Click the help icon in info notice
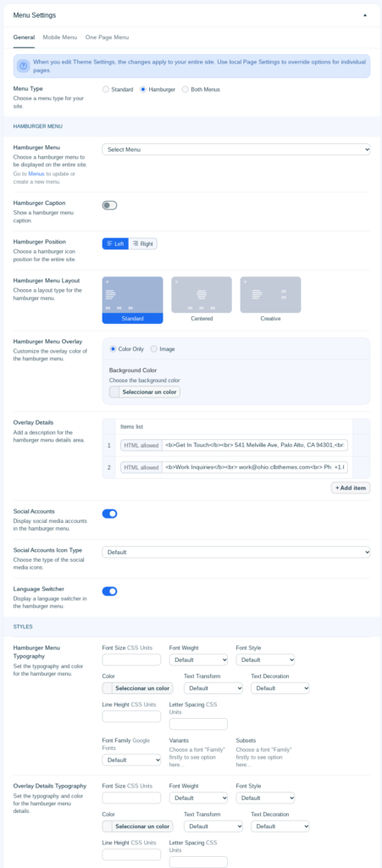This screenshot has height=868, width=382. click(x=23, y=66)
